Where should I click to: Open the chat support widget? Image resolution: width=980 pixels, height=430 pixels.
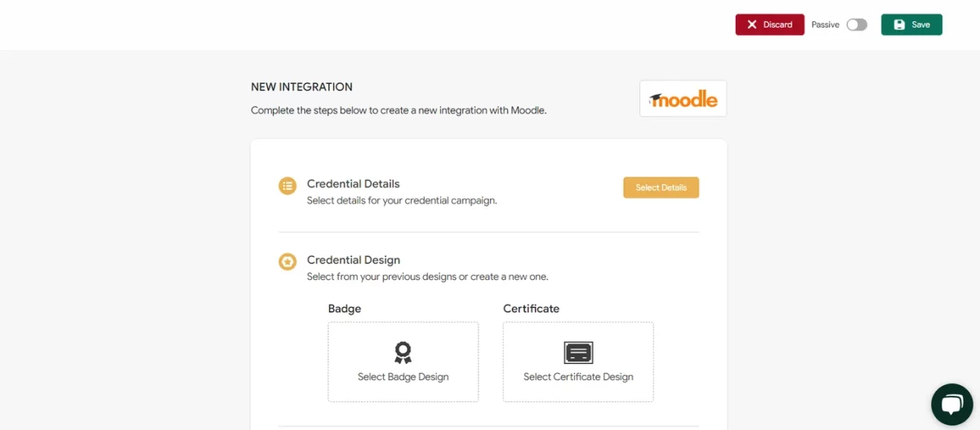(952, 405)
